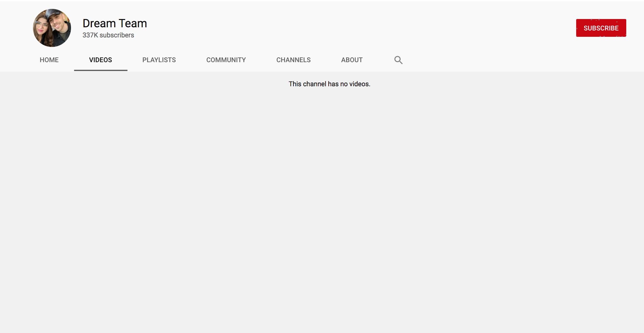Click the Dream Team channel name
The height and width of the screenshot is (333, 644).
pos(115,23)
